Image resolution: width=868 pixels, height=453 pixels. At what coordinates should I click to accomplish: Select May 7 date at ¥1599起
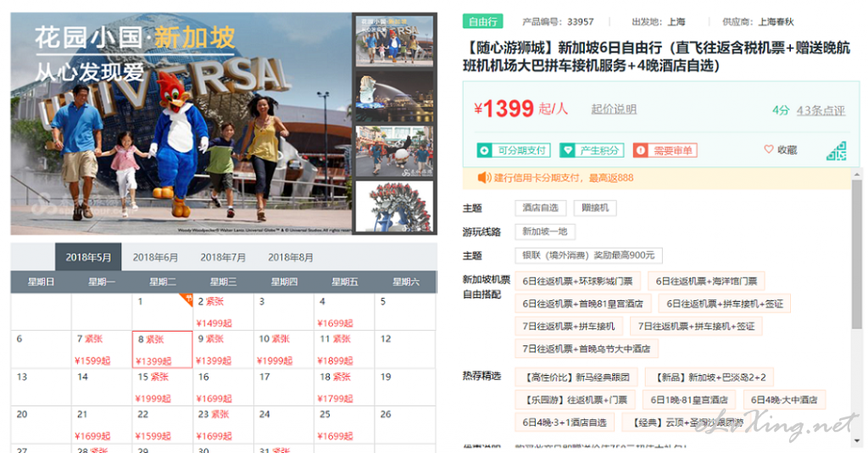(x=102, y=350)
